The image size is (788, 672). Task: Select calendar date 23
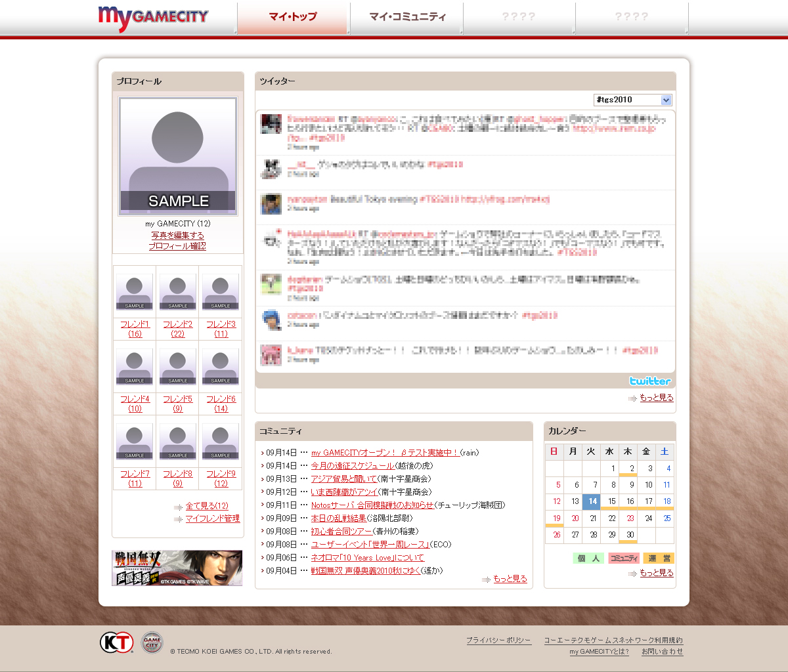[x=628, y=518]
